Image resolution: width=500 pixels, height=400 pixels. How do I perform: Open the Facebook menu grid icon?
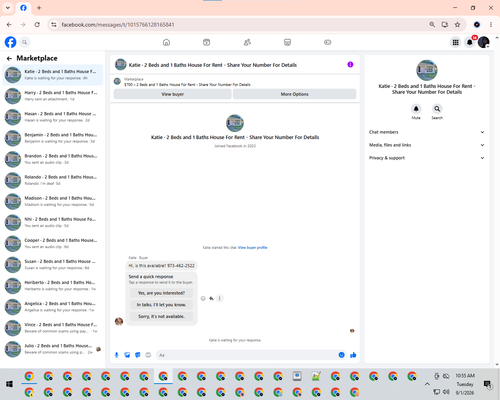[x=455, y=42]
